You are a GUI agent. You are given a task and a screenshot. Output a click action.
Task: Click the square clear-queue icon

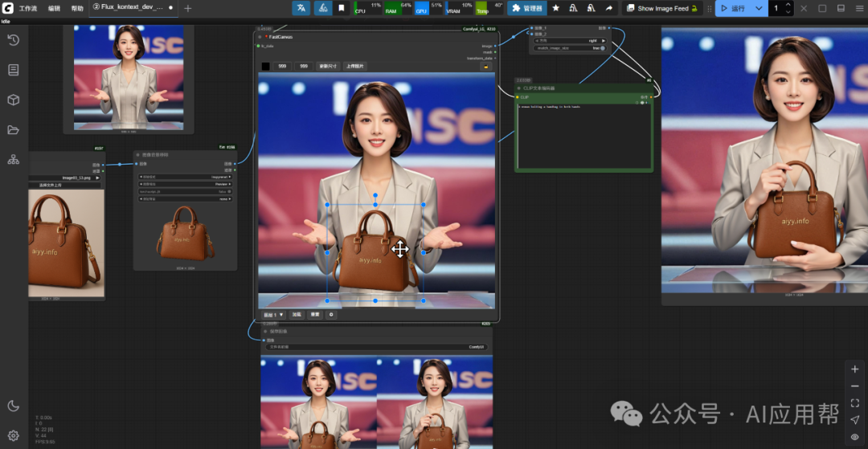822,8
